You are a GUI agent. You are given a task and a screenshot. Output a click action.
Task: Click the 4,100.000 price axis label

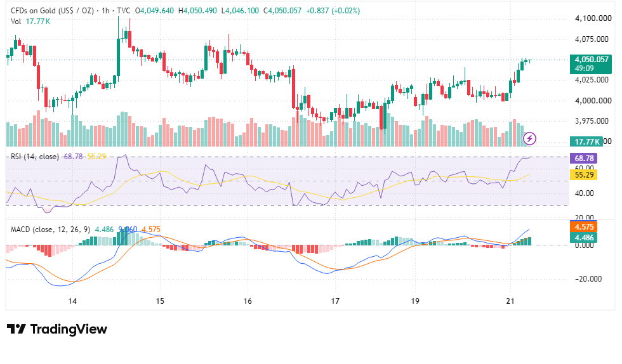pyautogui.click(x=593, y=18)
